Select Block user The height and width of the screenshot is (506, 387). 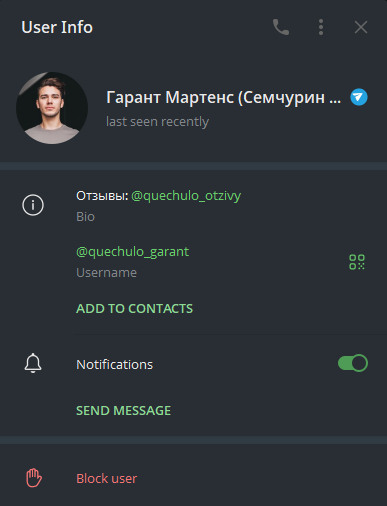click(x=106, y=479)
